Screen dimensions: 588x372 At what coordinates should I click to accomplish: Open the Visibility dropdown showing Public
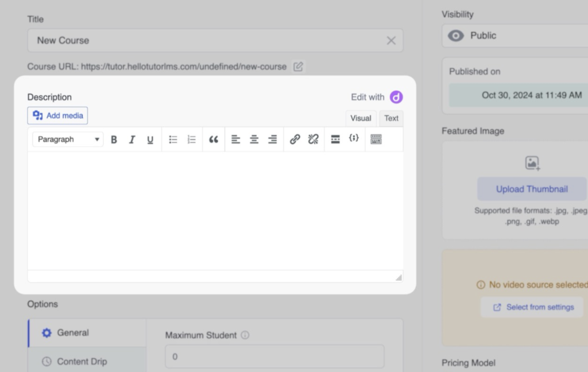(x=514, y=36)
